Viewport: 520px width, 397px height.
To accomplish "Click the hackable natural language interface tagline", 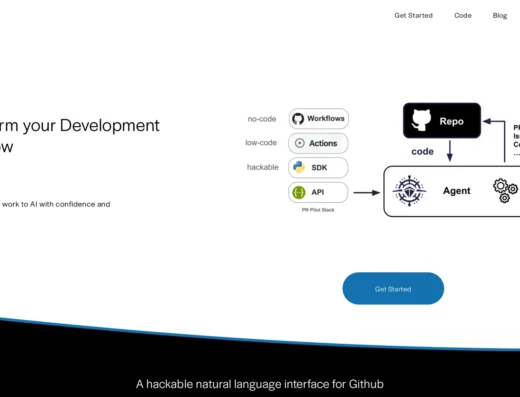I will pos(260,384).
